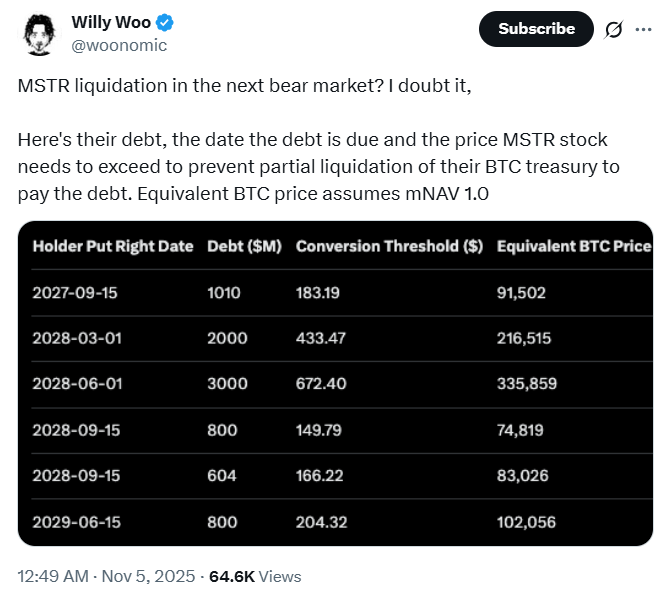Image resolution: width=670 pixels, height=594 pixels.
Task: Open the debt table image
Action: [x=335, y=385]
